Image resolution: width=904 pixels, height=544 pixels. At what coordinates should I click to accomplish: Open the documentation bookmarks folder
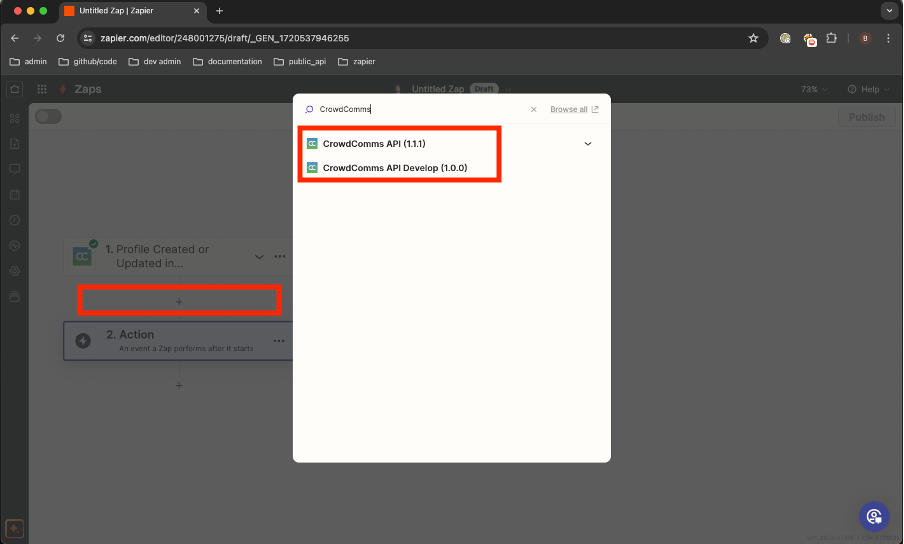coord(227,61)
